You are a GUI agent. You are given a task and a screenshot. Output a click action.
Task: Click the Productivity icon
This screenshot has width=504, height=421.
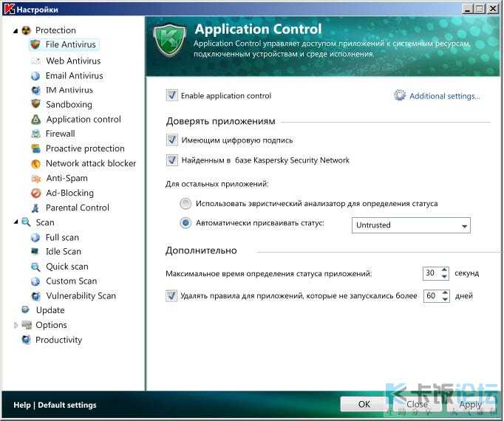(26, 340)
